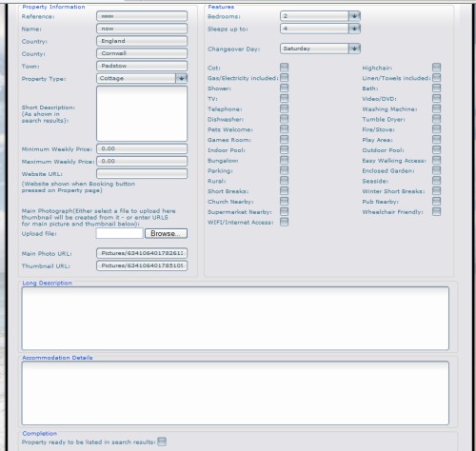
Task: Tick WIFI/Internet Access checkbox
Action: 285,222
